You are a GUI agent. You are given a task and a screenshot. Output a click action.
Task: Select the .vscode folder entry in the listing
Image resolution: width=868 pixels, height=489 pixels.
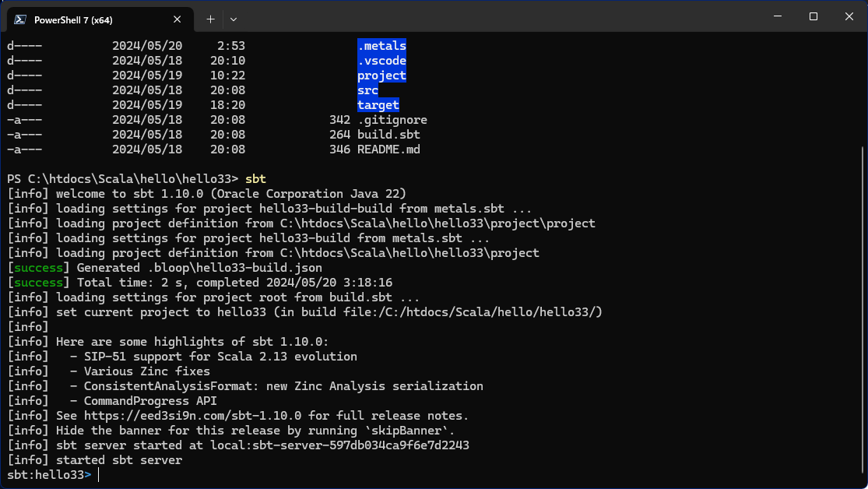pyautogui.click(x=381, y=60)
